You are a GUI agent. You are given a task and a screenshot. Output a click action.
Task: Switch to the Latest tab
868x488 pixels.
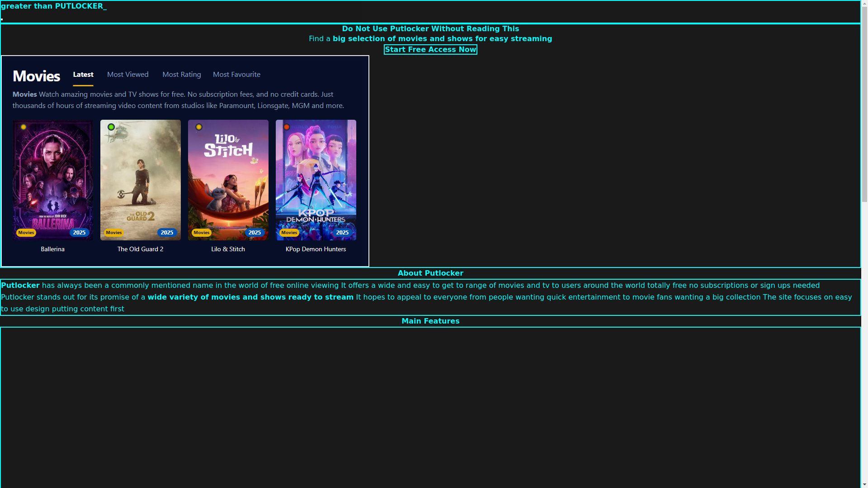(x=83, y=75)
